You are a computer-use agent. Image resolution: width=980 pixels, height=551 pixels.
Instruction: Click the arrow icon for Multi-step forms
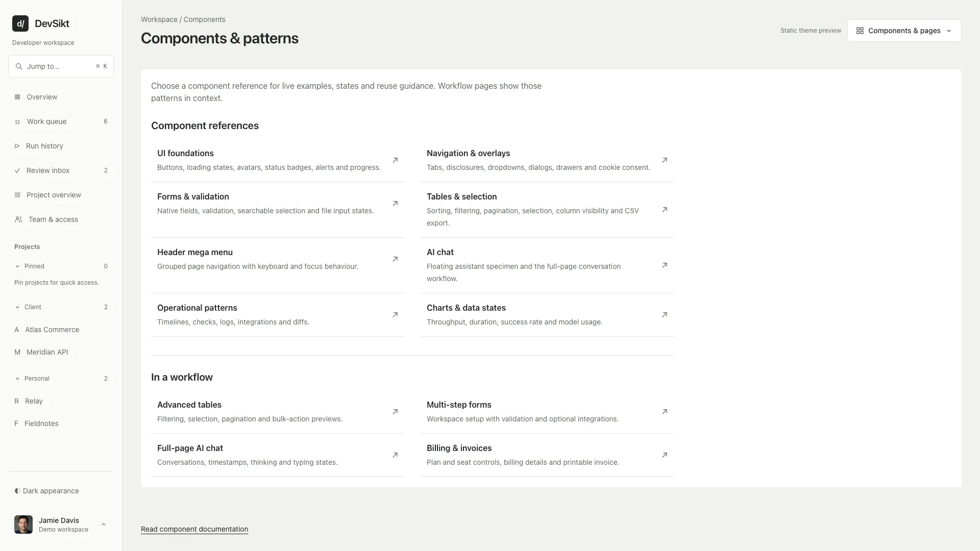coord(665,412)
